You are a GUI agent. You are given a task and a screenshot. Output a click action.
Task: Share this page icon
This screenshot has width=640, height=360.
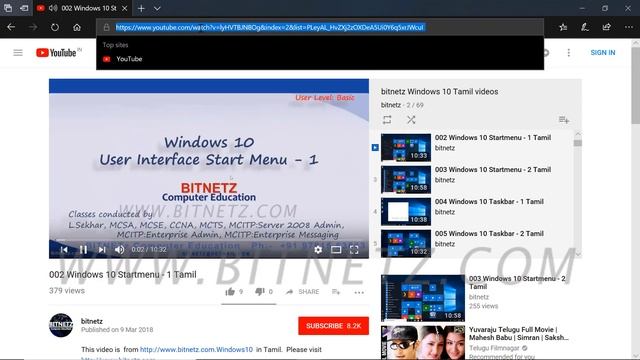tap(607, 27)
